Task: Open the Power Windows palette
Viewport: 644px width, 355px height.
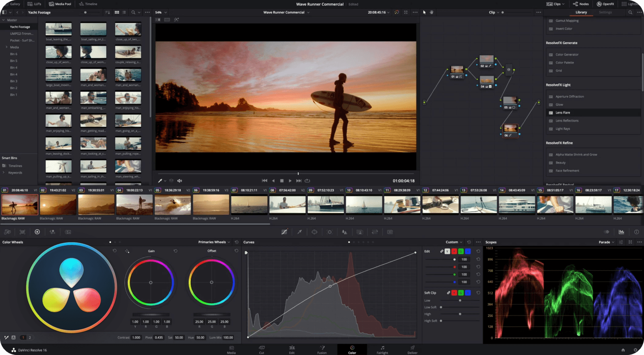Action: tap(314, 232)
